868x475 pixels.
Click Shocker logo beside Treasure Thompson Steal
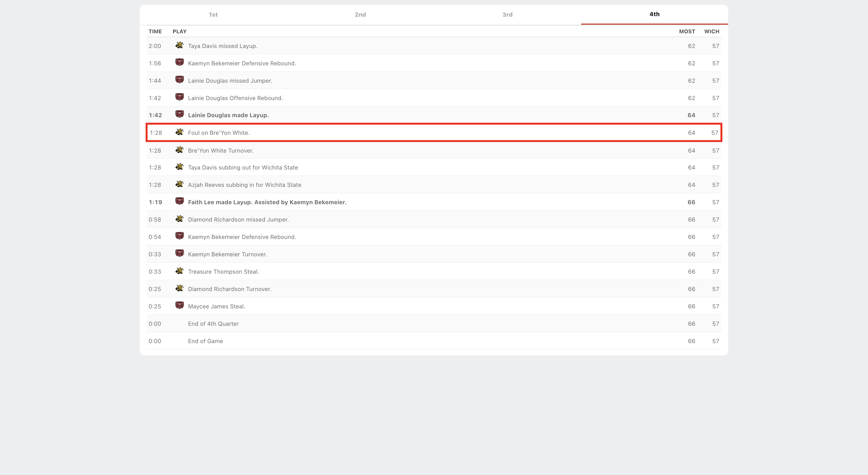pyautogui.click(x=179, y=271)
